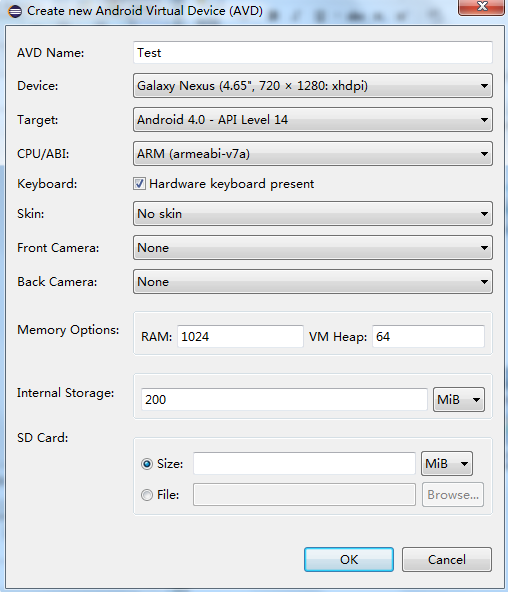The image size is (508, 592).
Task: Select the SD Card File radio button
Action: [147, 495]
